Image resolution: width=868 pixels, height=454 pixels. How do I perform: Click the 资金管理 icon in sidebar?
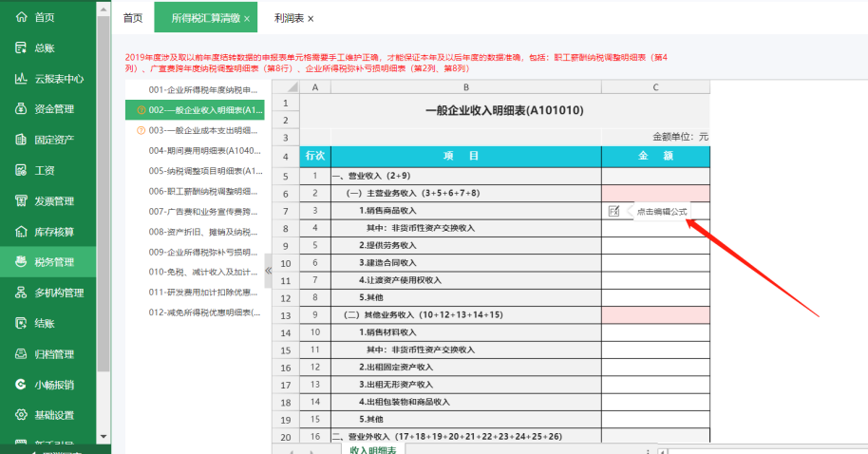(x=20, y=109)
